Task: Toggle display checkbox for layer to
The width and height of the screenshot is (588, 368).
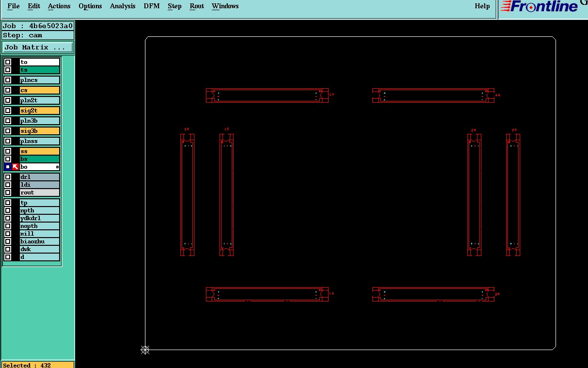Action: point(8,62)
